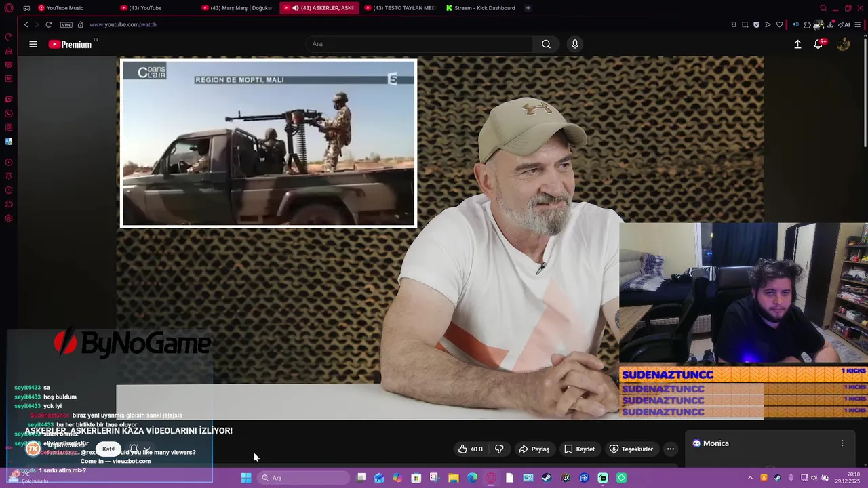Click the Kaydet save button
This screenshot has height=488, width=868.
580,449
